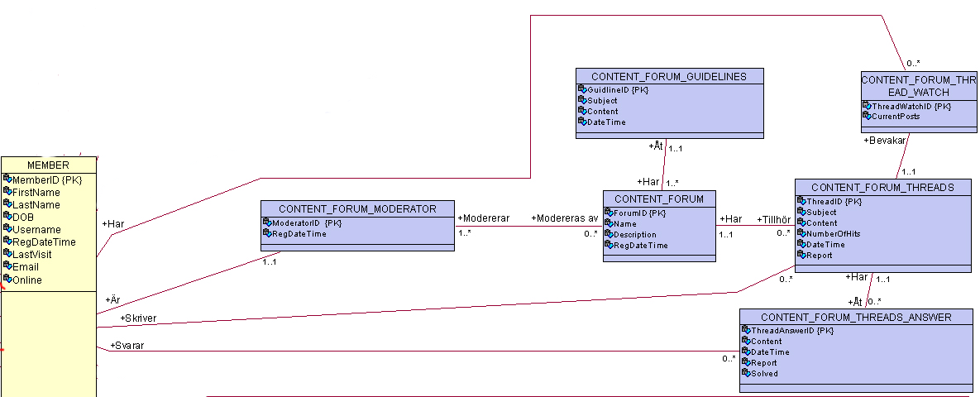Click the attribute icon beside Online
Screen dimensions: 980x397
click(x=7, y=279)
